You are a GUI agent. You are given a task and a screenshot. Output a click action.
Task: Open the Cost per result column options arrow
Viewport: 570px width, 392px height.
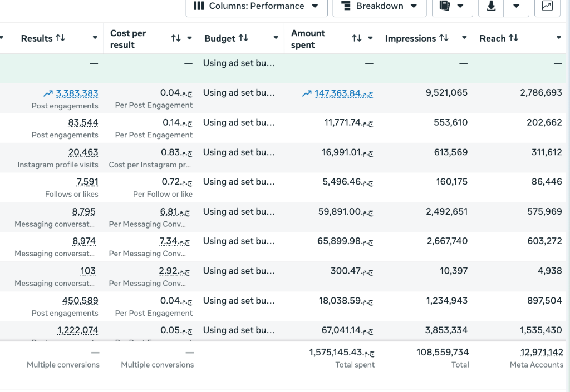click(189, 38)
